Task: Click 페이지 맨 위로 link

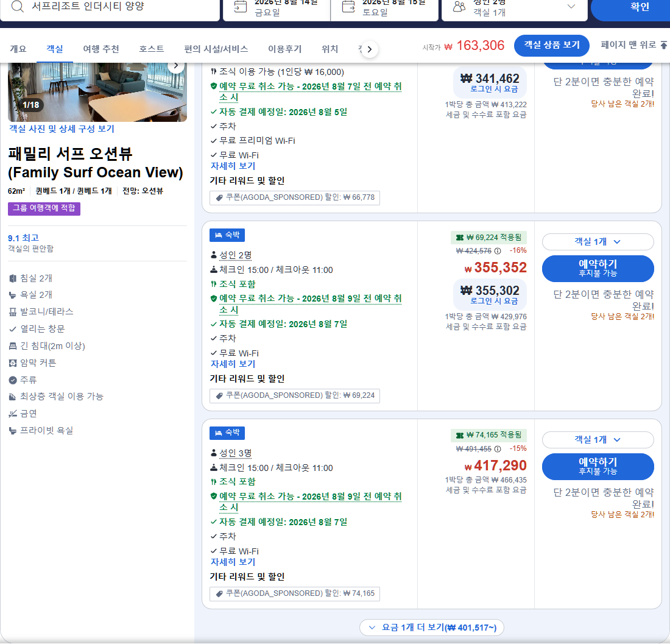Action: coord(633,45)
